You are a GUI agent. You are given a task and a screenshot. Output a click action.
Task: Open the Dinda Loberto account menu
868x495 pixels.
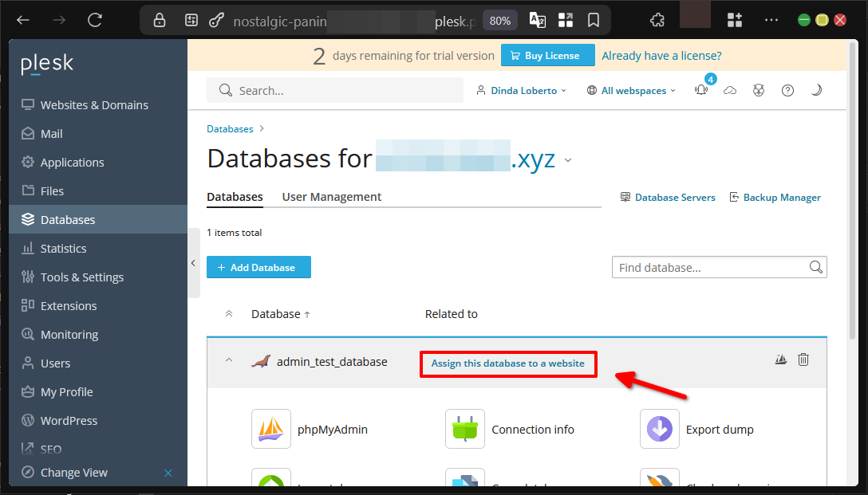click(521, 90)
